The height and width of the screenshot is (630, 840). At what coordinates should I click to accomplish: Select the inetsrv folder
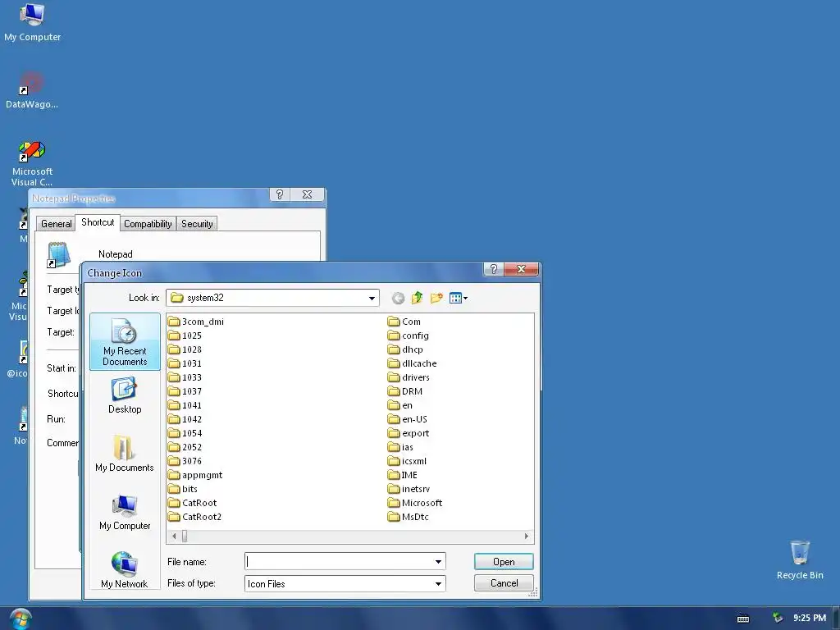(409, 489)
